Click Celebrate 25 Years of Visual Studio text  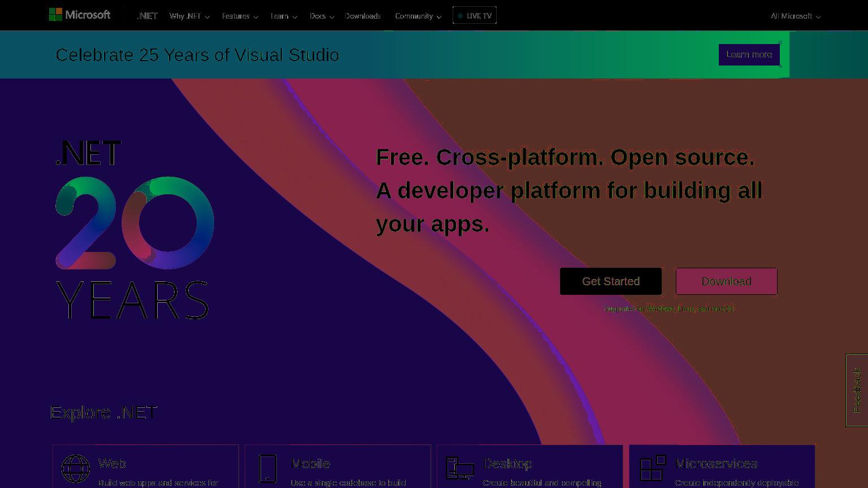pyautogui.click(x=197, y=55)
